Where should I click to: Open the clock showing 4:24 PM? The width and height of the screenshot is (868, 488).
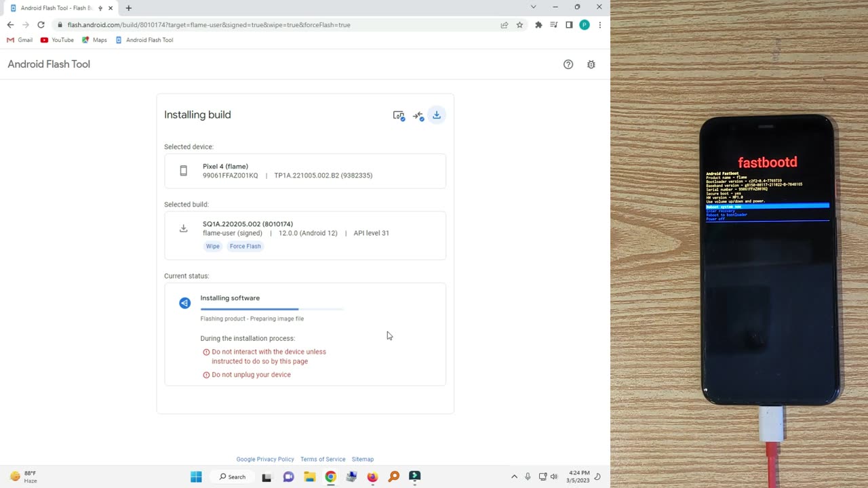tap(578, 476)
